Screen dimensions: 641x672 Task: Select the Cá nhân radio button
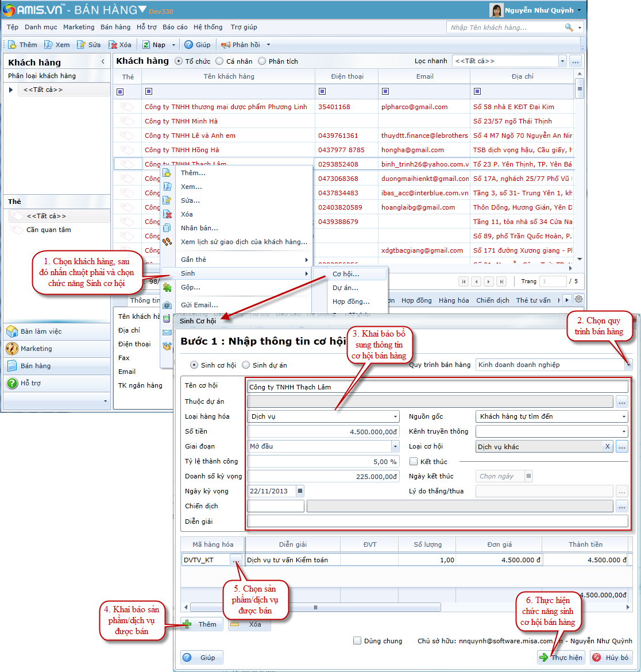pos(220,61)
